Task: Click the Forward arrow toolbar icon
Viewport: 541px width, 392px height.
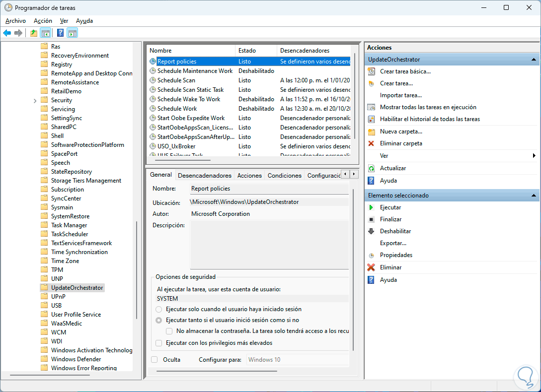Action: pos(18,33)
